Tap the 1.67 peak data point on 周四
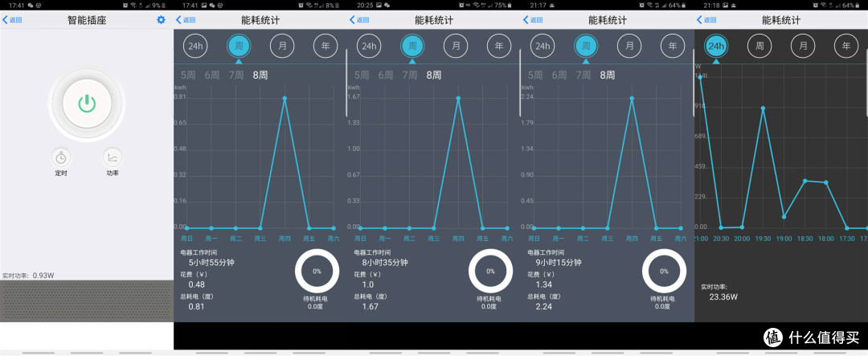This screenshot has width=868, height=356. (458, 99)
